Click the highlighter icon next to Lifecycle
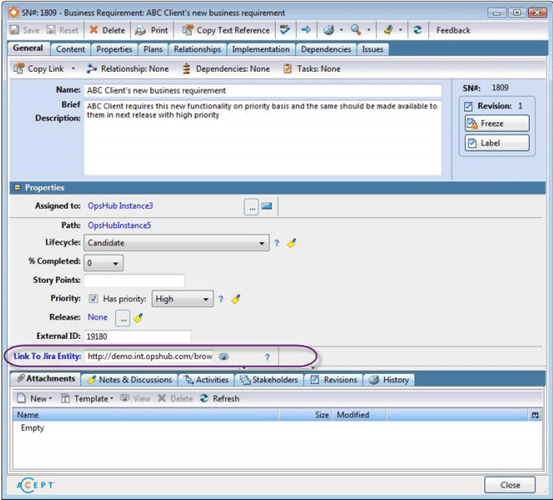The width and height of the screenshot is (553, 500). [x=292, y=243]
